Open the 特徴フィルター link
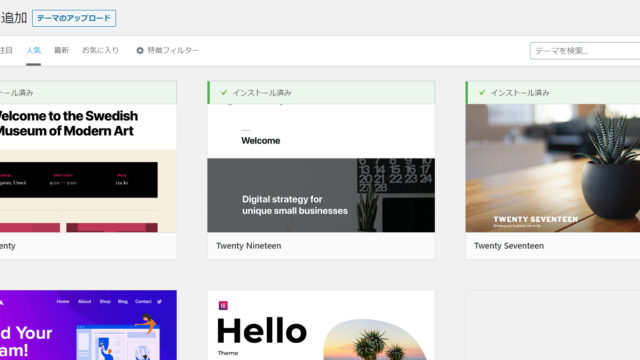The image size is (640, 360). pos(173,50)
